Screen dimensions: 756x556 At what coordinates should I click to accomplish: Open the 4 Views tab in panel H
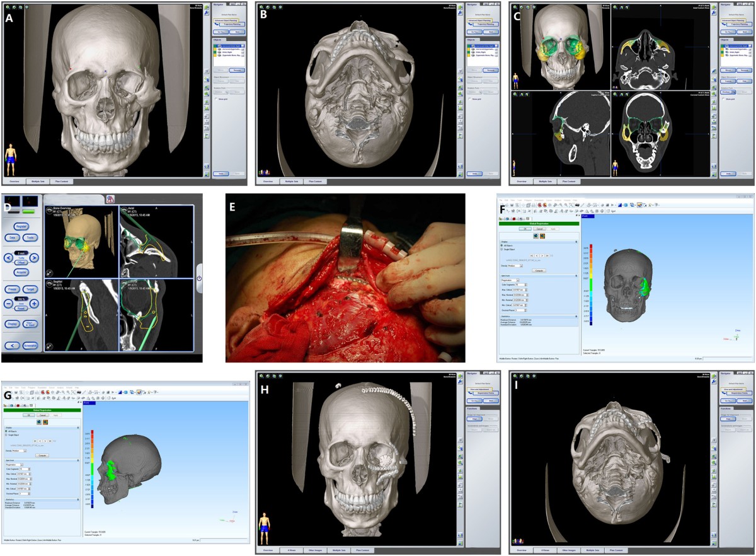point(292,550)
